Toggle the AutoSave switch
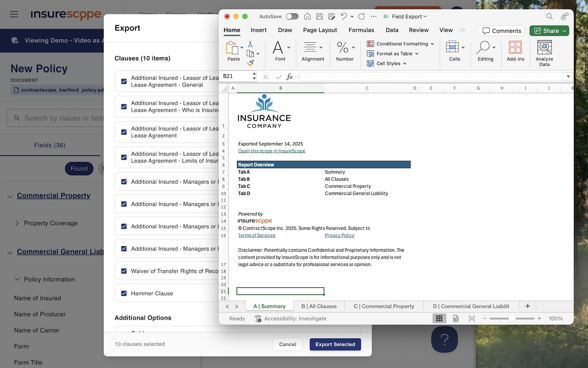This screenshot has height=368, width=588. pos(292,16)
